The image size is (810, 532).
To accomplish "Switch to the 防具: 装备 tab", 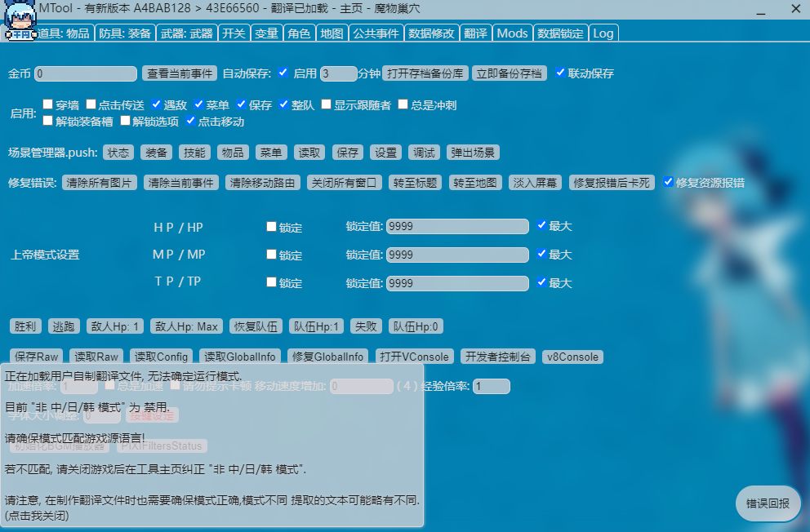I will pos(125,33).
